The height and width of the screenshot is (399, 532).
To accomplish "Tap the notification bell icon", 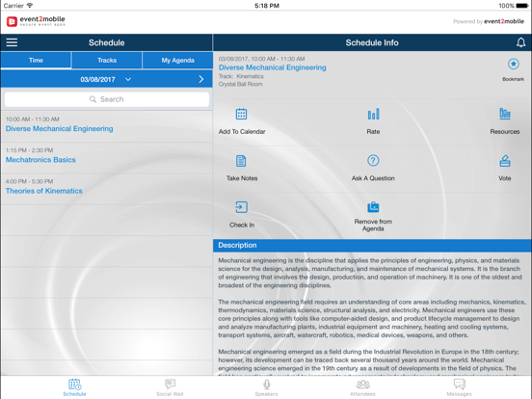I will click(520, 42).
